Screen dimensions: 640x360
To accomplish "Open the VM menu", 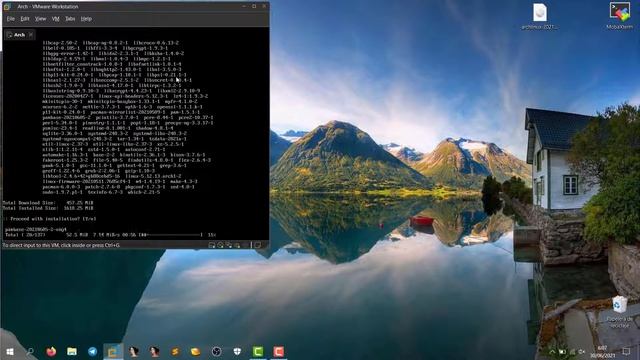I will [x=56, y=19].
